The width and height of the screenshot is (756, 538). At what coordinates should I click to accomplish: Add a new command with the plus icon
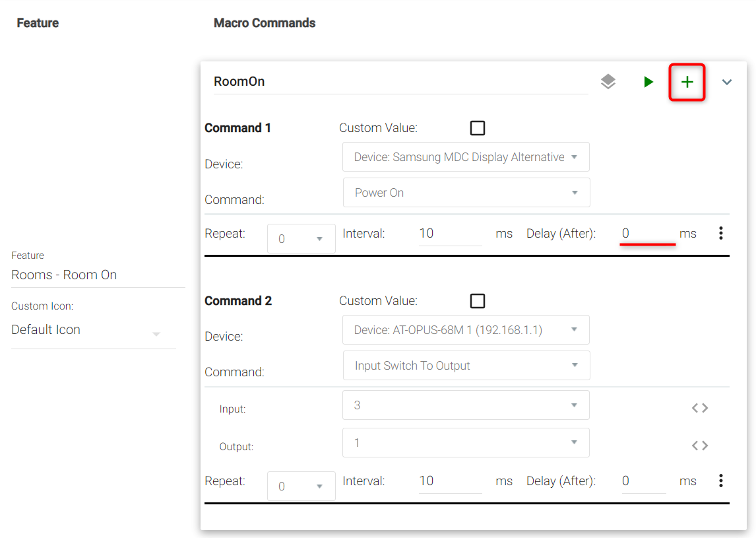(x=687, y=82)
